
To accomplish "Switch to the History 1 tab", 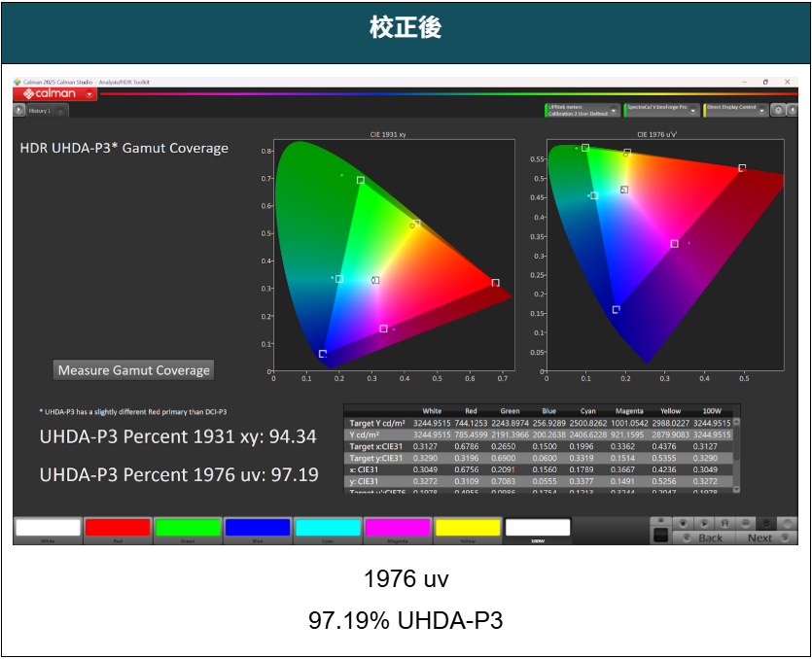I will coord(40,110).
